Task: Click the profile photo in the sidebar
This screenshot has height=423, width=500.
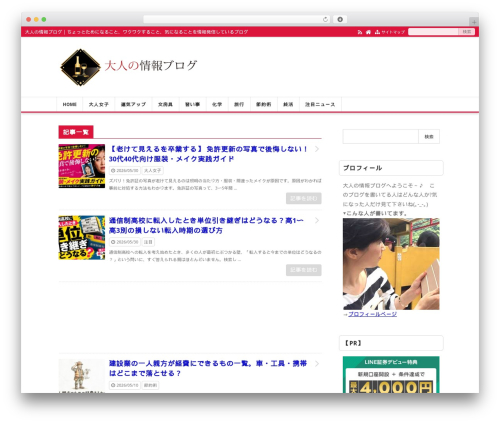Action: point(391,264)
